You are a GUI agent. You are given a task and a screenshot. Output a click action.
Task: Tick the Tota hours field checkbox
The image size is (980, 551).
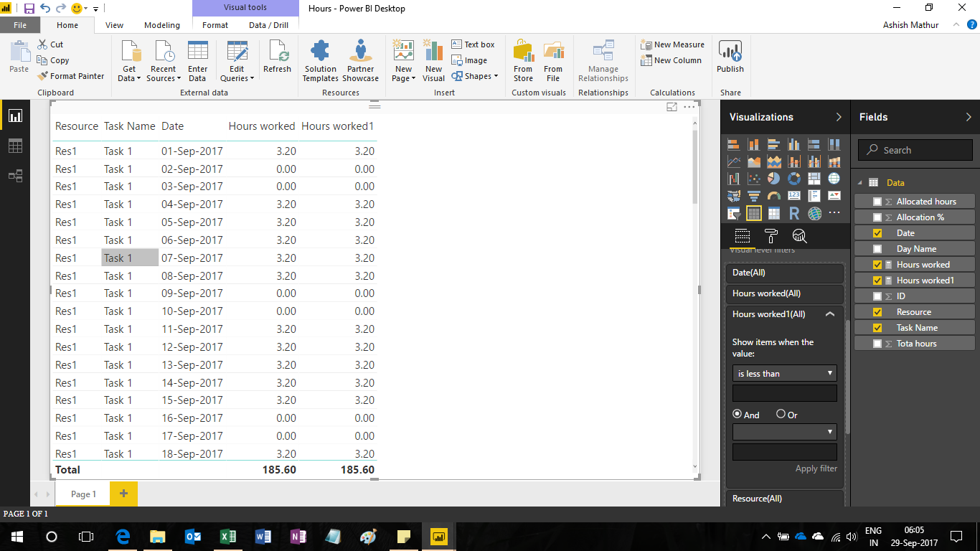877,344
